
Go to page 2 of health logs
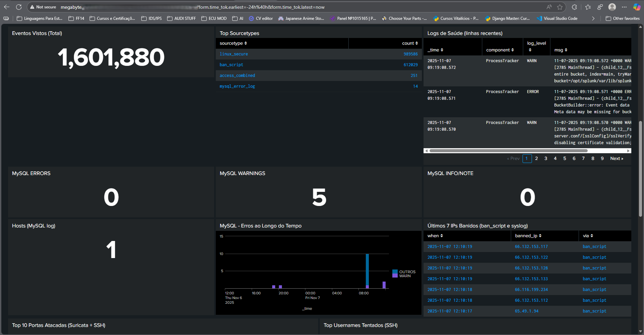coord(537,159)
